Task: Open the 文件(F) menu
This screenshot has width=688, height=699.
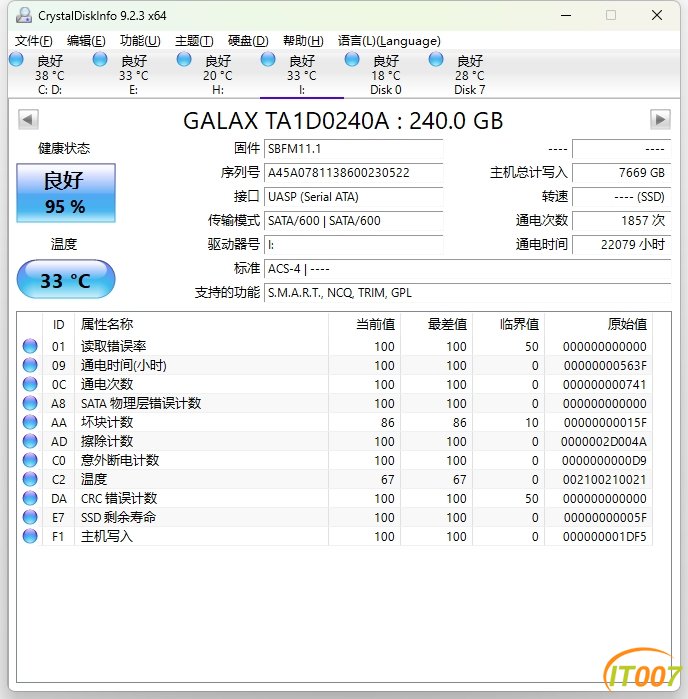Action: pyautogui.click(x=33, y=41)
